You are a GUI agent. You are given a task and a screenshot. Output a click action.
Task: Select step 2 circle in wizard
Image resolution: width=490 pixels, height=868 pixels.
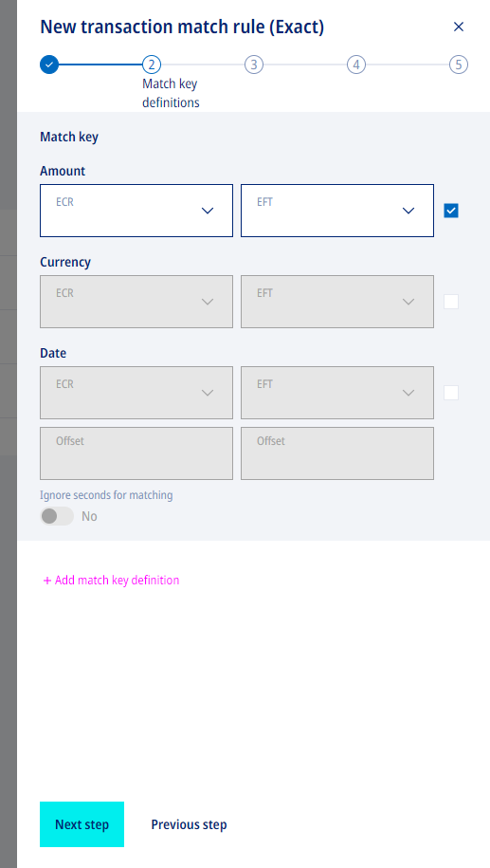[x=152, y=65]
